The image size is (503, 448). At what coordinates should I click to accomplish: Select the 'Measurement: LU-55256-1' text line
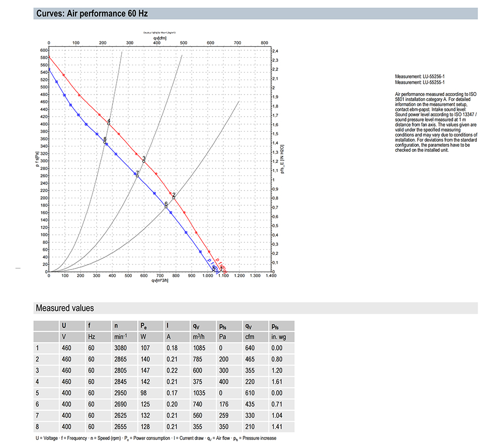click(x=420, y=76)
